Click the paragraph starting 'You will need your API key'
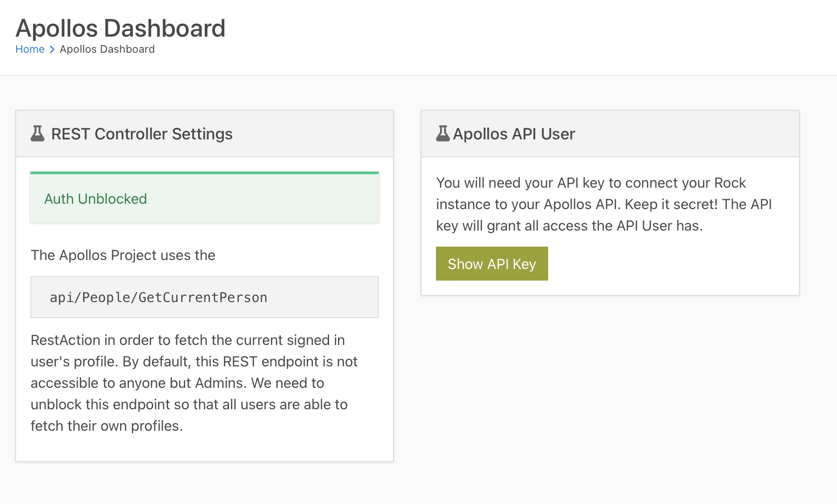 pos(604,204)
